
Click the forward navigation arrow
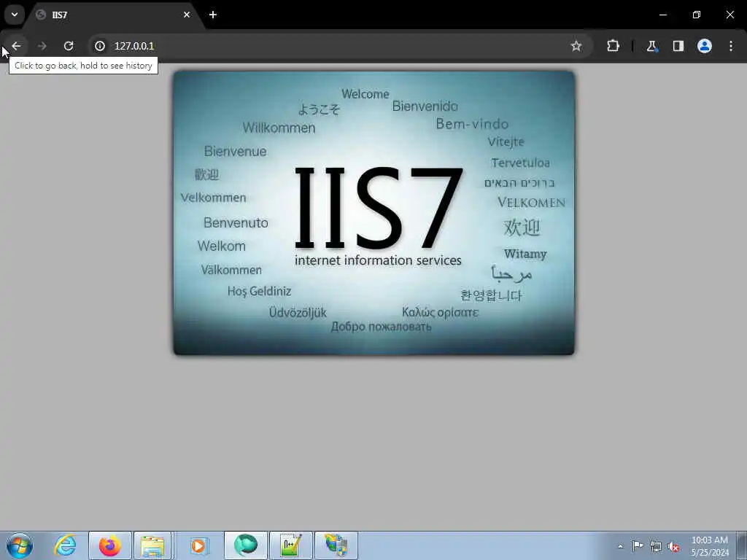pos(42,46)
